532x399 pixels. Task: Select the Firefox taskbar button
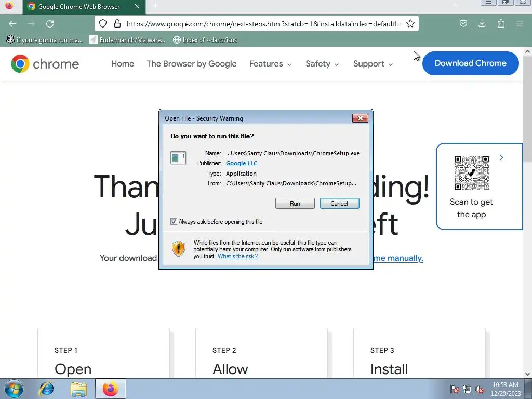point(111,389)
